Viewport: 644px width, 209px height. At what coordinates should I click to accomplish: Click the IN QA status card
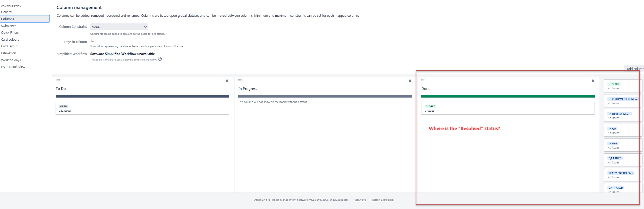(623, 130)
